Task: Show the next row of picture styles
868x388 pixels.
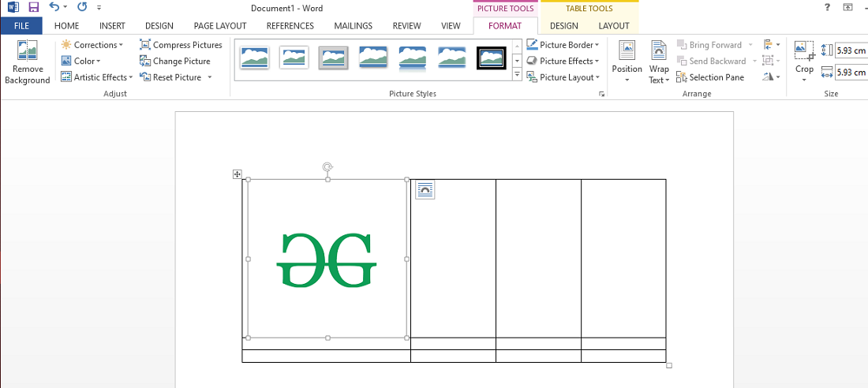Action: coord(518,60)
